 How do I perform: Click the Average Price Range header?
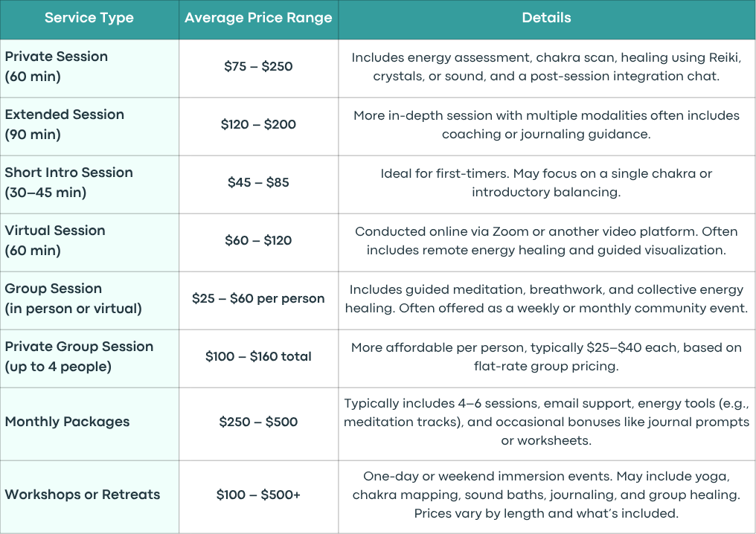click(x=258, y=19)
